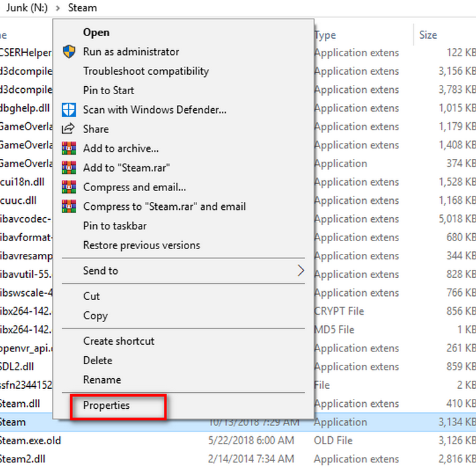This screenshot has height=469, width=476.
Task: Select the Steam2.dll file
Action: [23, 459]
